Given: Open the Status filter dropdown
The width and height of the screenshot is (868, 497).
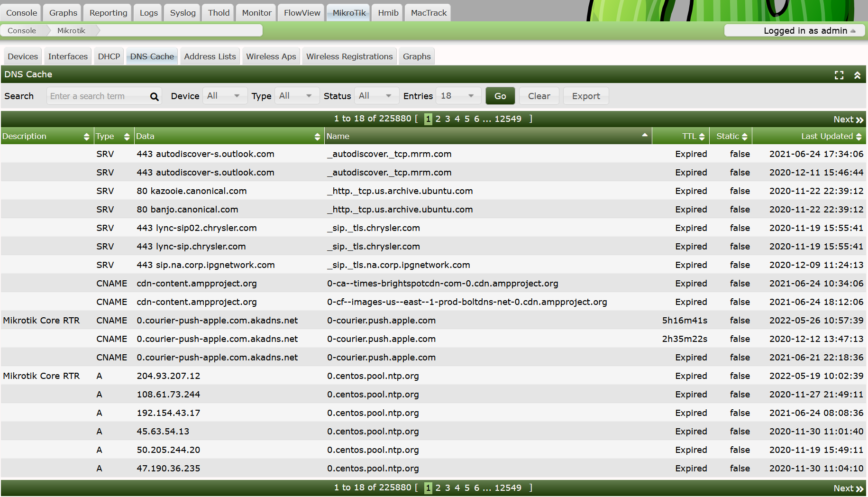Looking at the screenshot, I should click(376, 96).
